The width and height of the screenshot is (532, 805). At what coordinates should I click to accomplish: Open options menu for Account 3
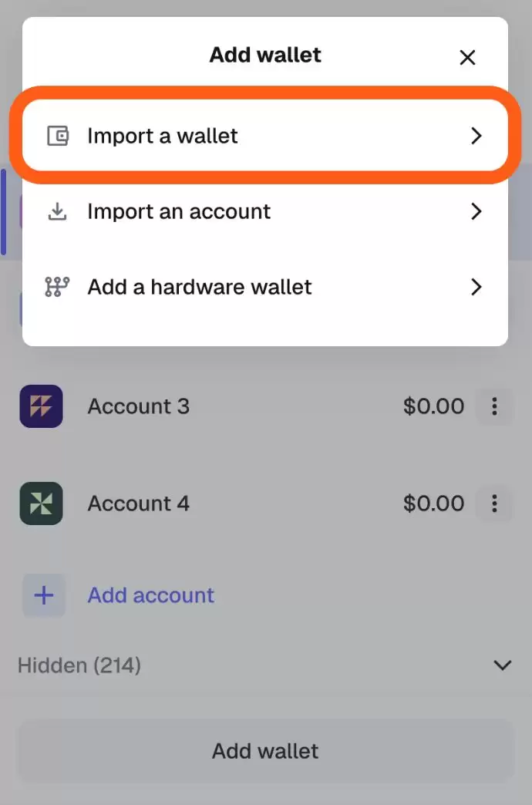(x=494, y=406)
